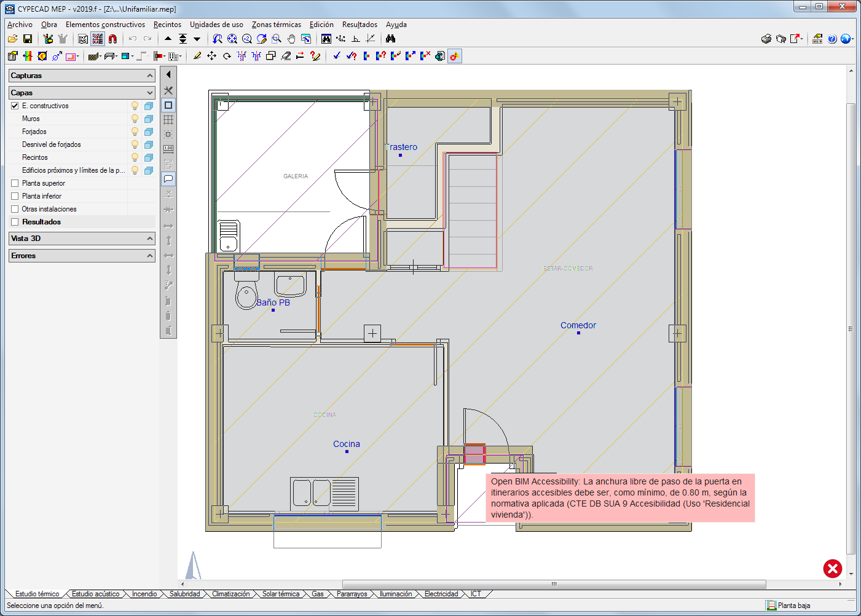Switch to the Climatización tab
The width and height of the screenshot is (861, 616).
pyautogui.click(x=231, y=594)
